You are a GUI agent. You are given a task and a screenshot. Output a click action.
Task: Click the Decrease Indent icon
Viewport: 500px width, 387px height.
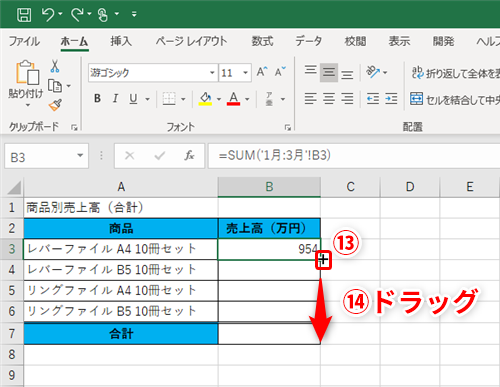(x=373, y=99)
